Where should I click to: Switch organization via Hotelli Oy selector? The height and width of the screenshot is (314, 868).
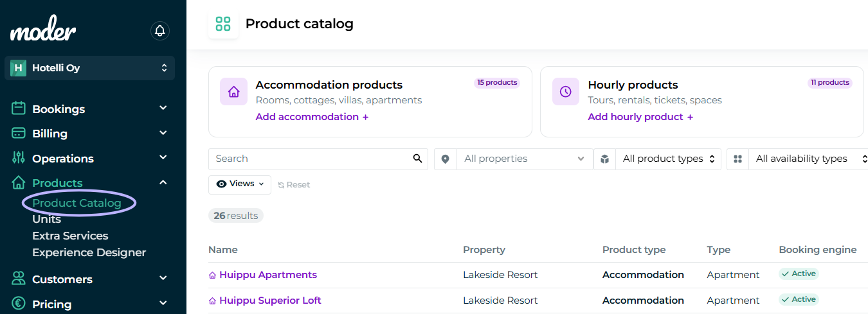(89, 67)
